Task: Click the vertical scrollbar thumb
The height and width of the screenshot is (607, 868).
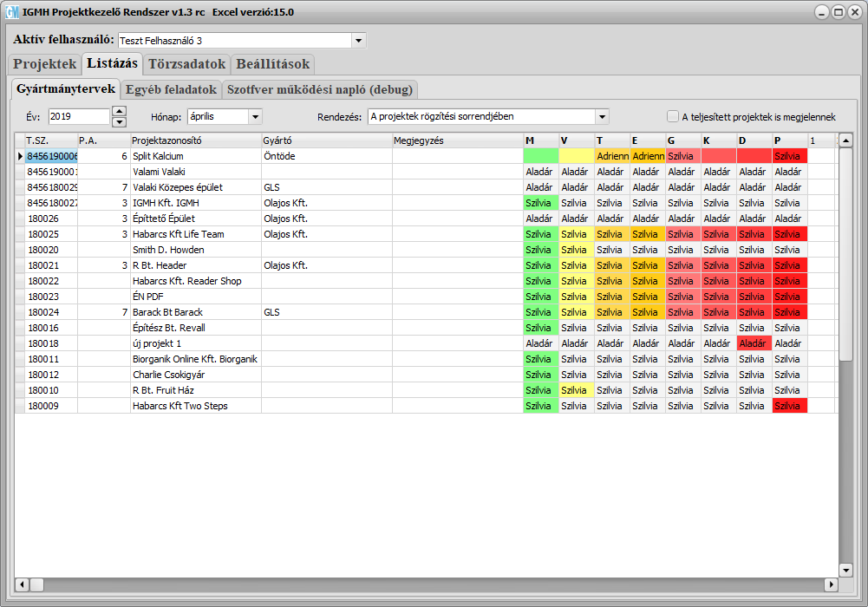Action: coord(845,255)
